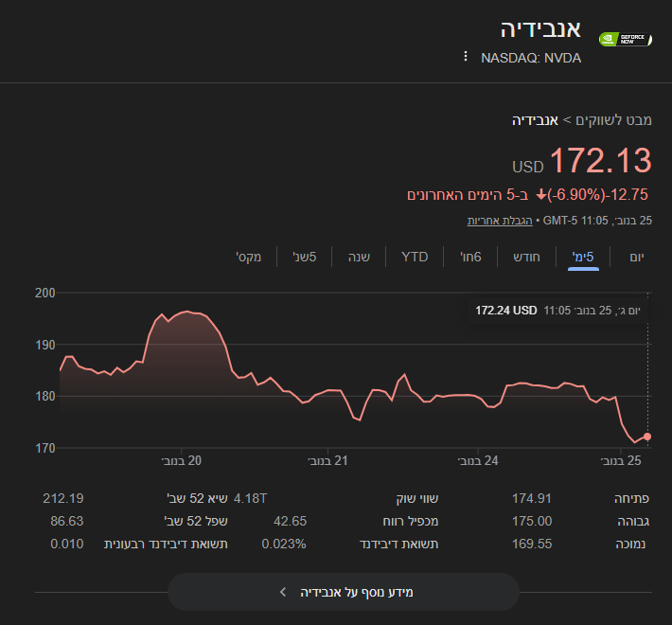Open the הגבלת אחריות disclaimer link

[x=500, y=221]
